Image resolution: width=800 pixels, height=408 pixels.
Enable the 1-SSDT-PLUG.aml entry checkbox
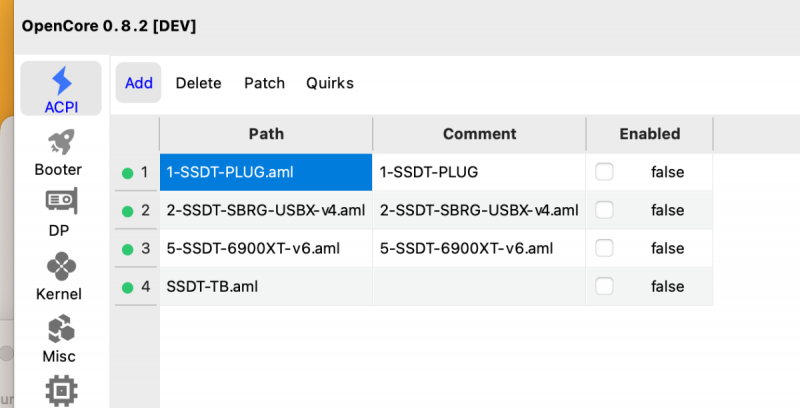tap(604, 172)
